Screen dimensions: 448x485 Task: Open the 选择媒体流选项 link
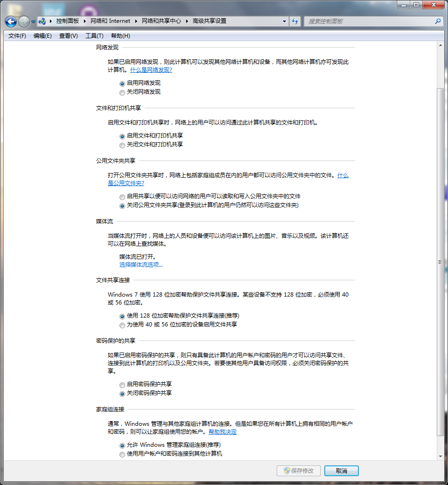point(141,265)
